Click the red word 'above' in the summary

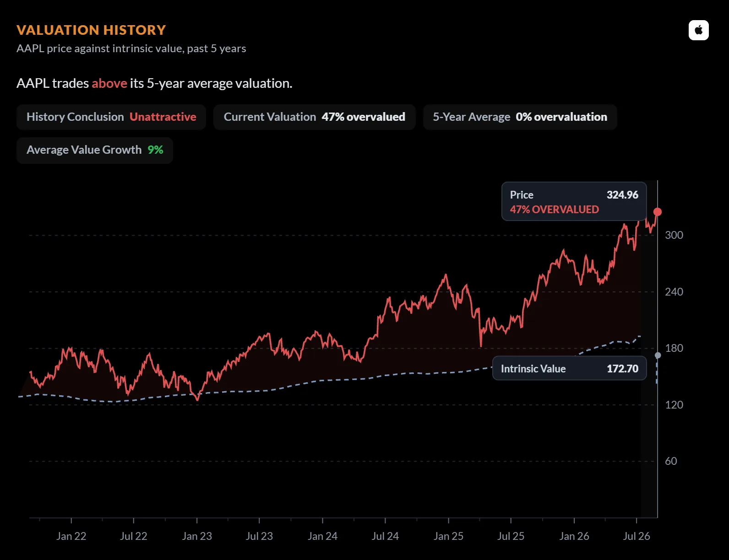pos(109,83)
